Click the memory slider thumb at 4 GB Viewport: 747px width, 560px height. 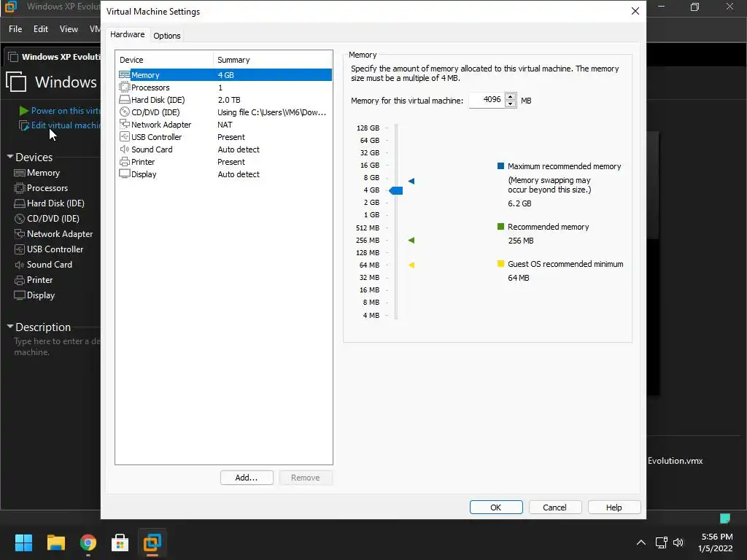pos(396,190)
